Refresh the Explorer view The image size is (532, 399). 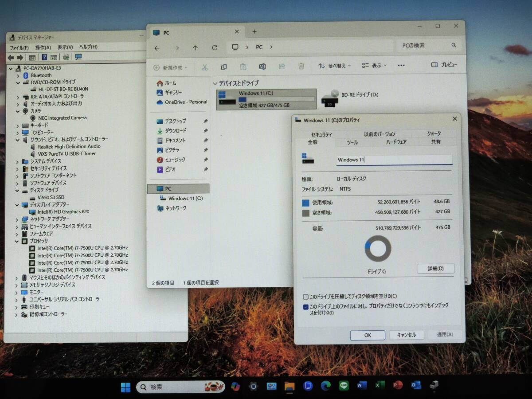[x=215, y=47]
